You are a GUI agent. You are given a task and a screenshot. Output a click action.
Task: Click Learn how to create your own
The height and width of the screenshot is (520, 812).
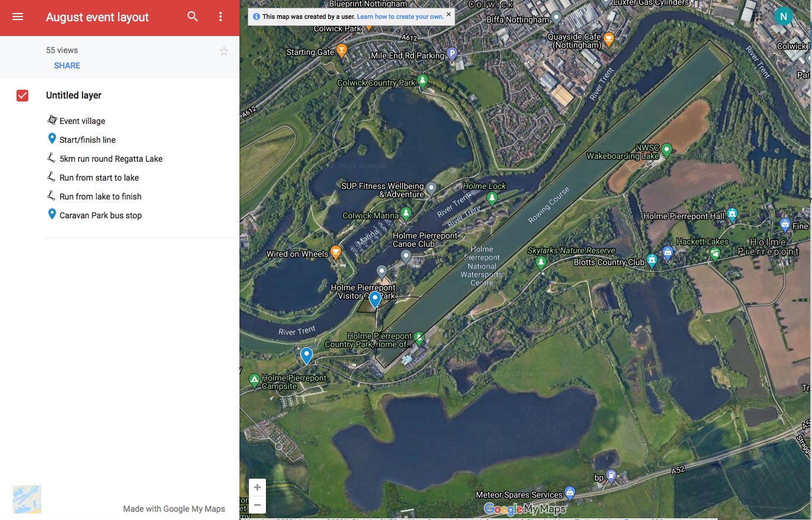(400, 17)
